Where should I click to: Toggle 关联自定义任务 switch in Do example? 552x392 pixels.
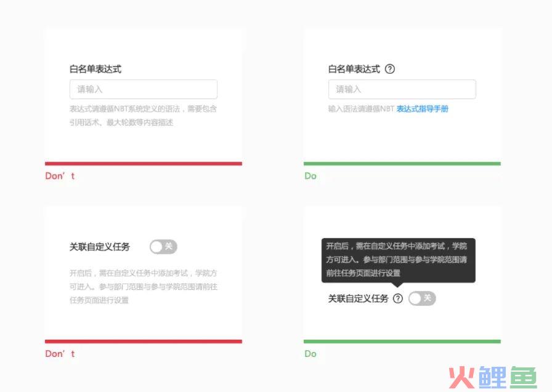(x=422, y=298)
